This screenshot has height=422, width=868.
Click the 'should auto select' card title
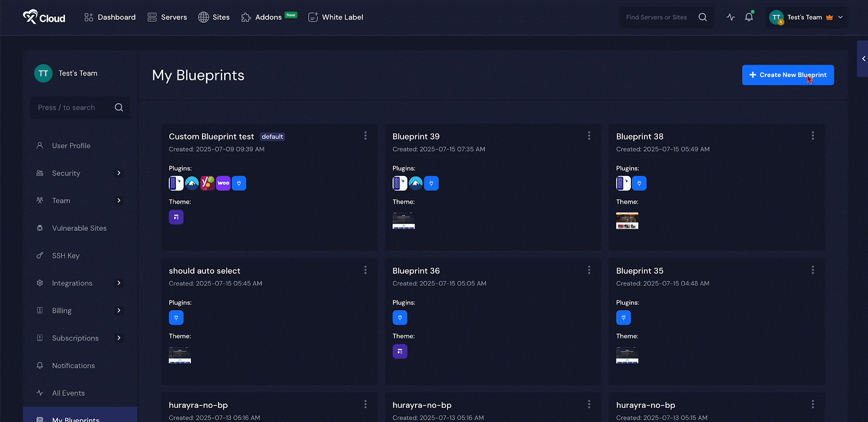tap(205, 270)
